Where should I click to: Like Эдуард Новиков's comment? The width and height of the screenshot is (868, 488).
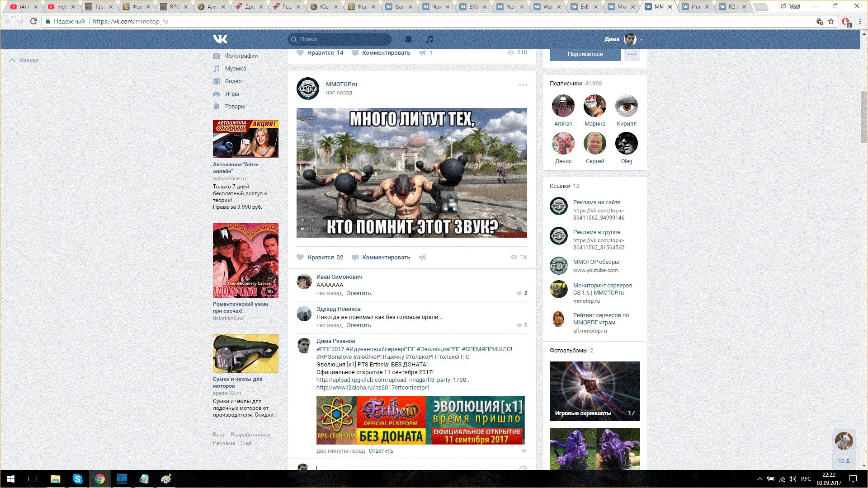click(x=522, y=325)
